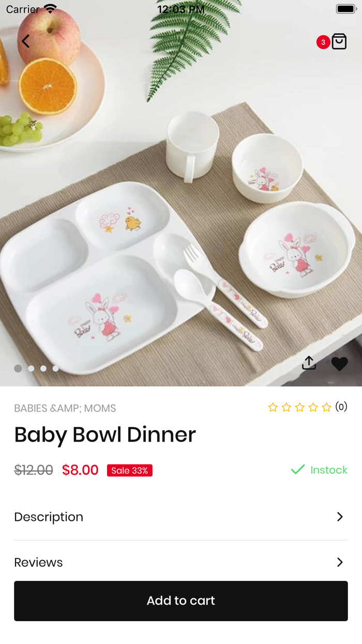The image size is (362, 644).
Task: Rate with the first star
Action: (x=273, y=407)
